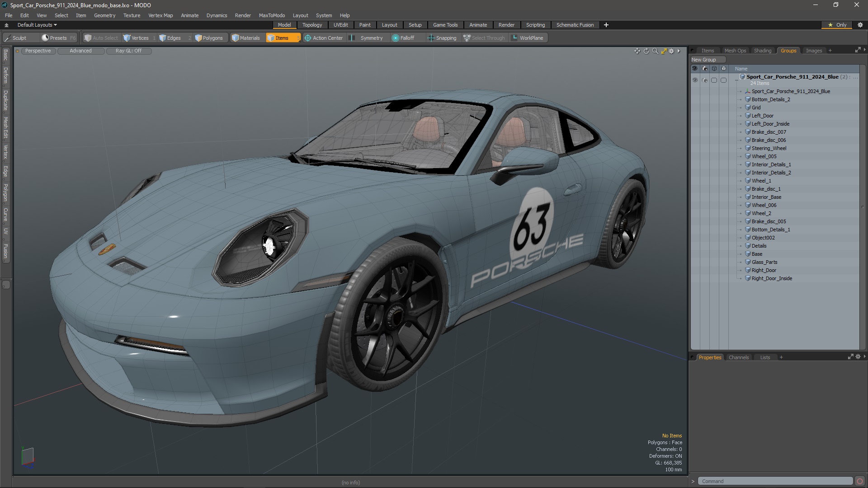
Task: Click the viewport zoom magnifier icon
Action: pos(655,51)
